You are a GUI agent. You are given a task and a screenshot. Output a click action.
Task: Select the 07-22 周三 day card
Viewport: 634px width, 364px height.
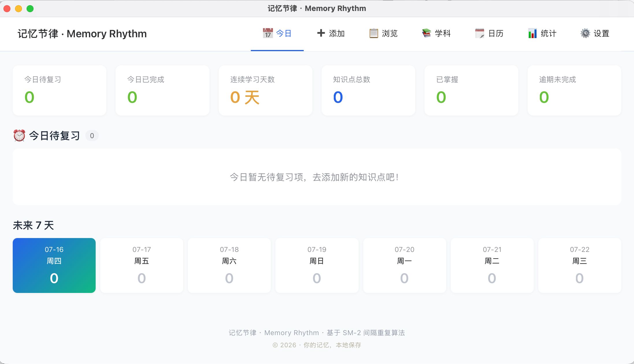(x=580, y=265)
